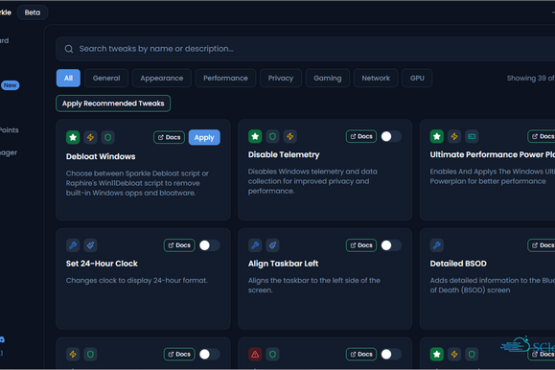Open Docs on the red warning icon card
The width and height of the screenshot is (555, 370).
[361, 354]
